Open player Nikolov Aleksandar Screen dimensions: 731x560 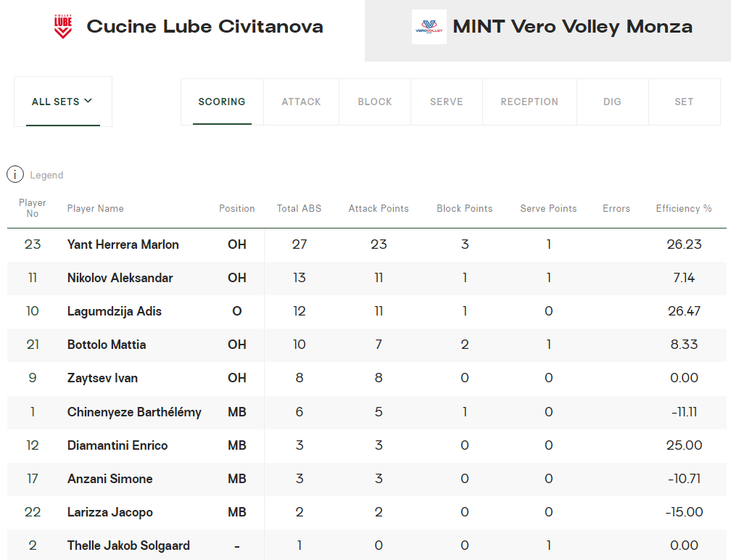tap(120, 278)
